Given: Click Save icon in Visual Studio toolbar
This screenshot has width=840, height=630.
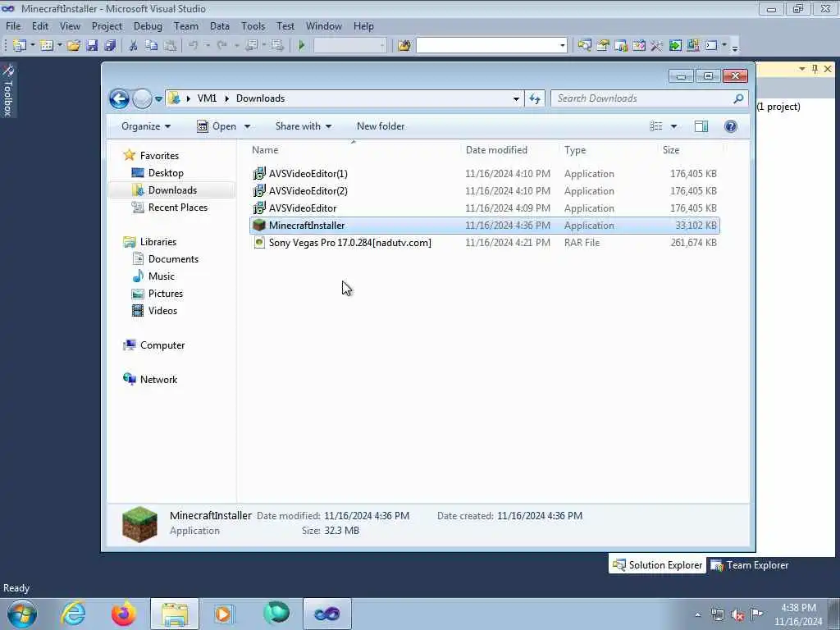Looking at the screenshot, I should (92, 46).
